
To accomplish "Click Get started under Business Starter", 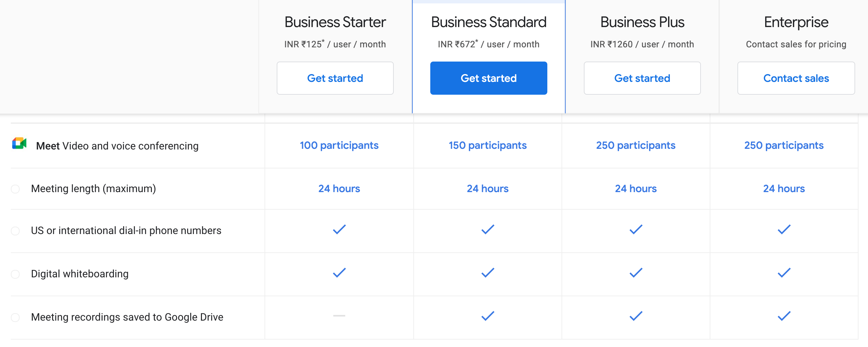I will (335, 78).
